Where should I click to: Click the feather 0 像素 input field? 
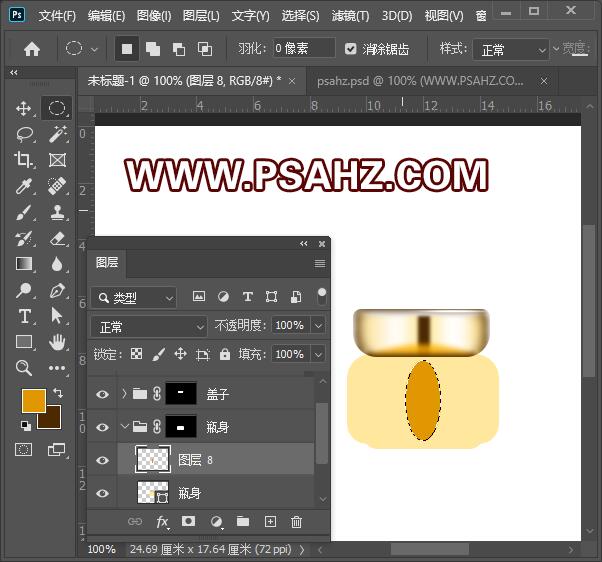point(304,49)
